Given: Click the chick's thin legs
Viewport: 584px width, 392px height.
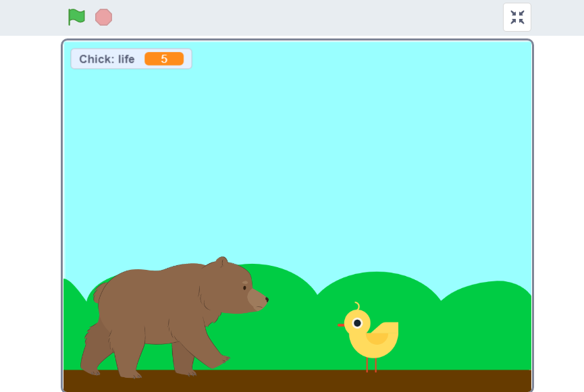Looking at the screenshot, I should tap(371, 364).
